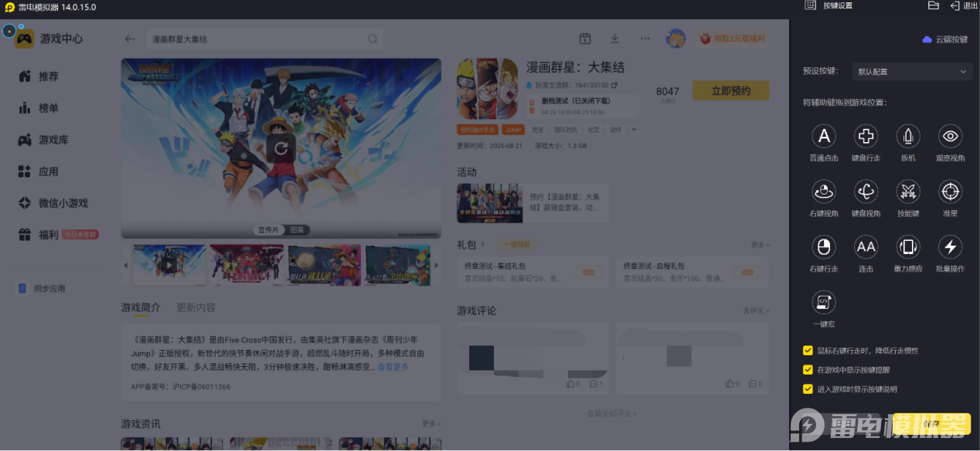980x451 pixels.
Task: Switch banner to 图集 tab
Action: click(296, 230)
